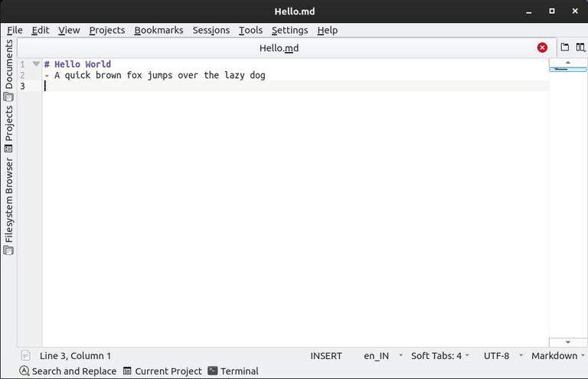Open the View menu
Image resolution: width=588 pixels, height=379 pixels.
[x=69, y=30]
